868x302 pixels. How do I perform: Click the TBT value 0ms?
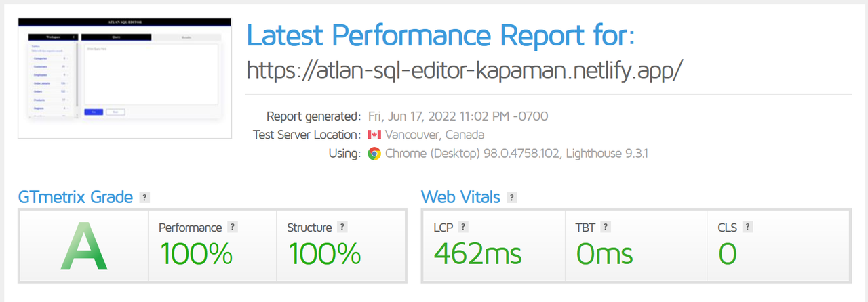tap(604, 254)
